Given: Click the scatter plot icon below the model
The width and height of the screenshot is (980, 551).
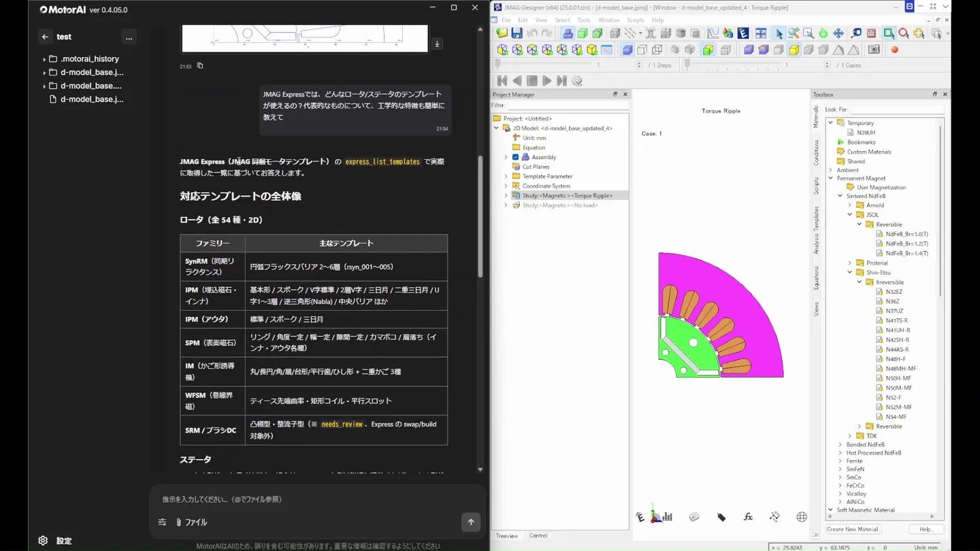Looking at the screenshot, I should (774, 517).
